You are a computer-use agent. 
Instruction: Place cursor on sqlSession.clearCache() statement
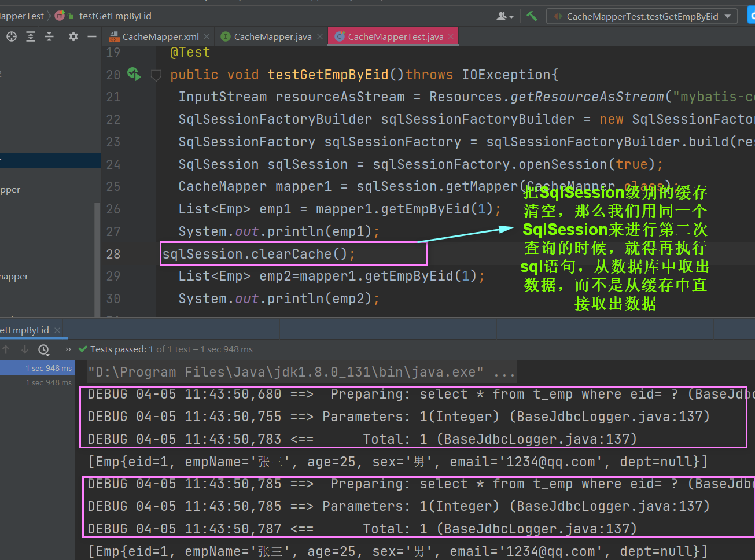pos(259,254)
